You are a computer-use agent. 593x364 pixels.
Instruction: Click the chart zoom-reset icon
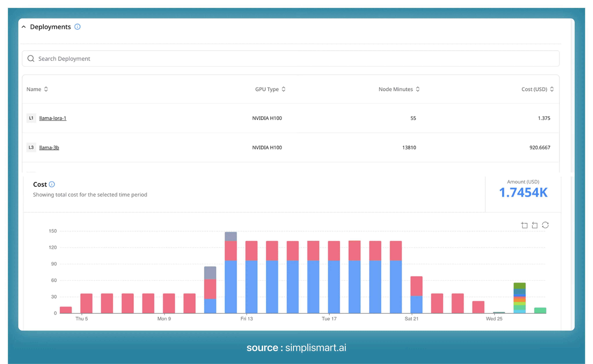535,225
